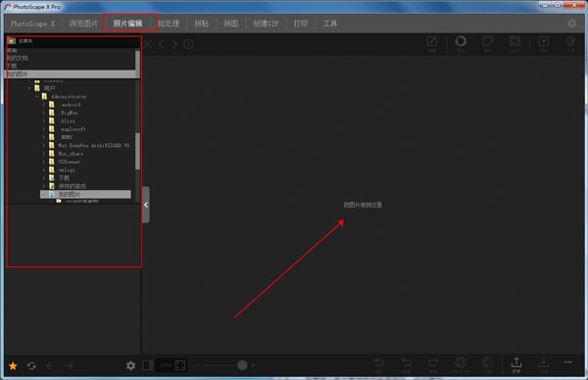The image size is (588, 380).
Task: Toggle the split compare view icon
Action: click(x=147, y=365)
